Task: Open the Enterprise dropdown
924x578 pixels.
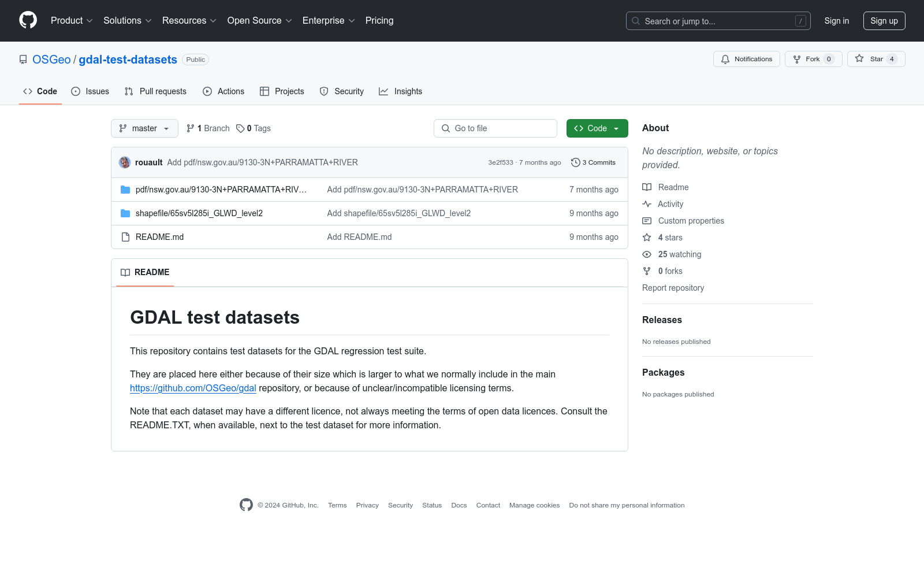Action: point(329,21)
